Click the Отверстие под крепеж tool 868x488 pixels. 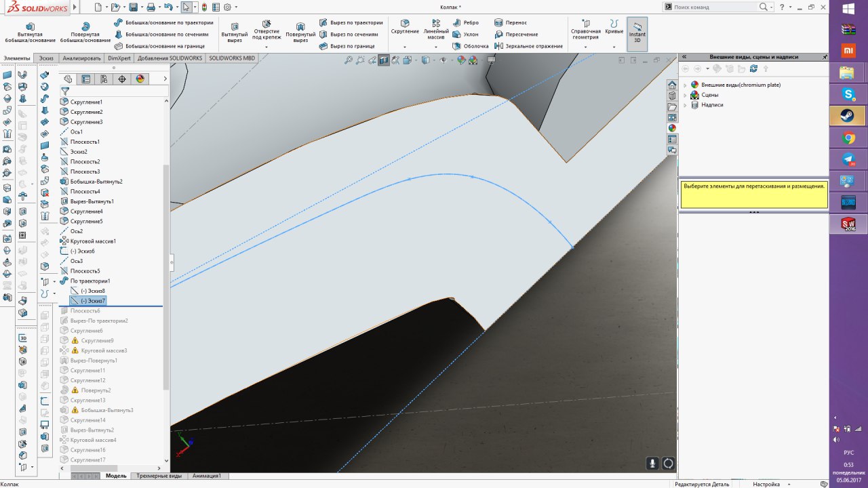click(267, 30)
